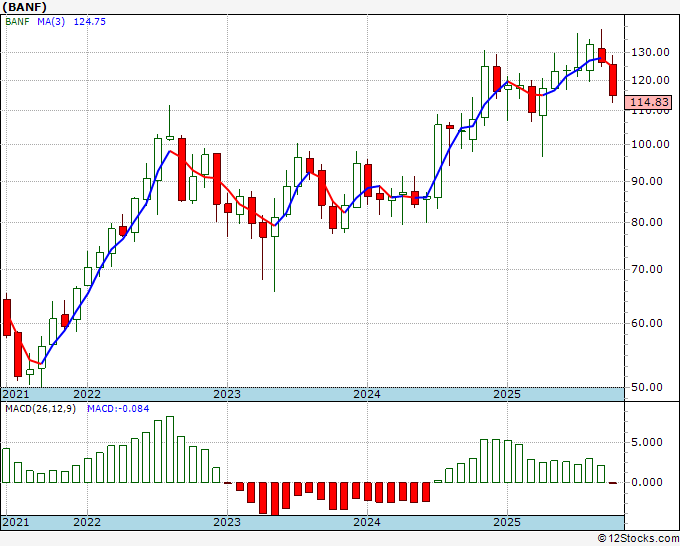The height and width of the screenshot is (546, 680).
Task: Click the current price tag 114.83
Action: (649, 102)
